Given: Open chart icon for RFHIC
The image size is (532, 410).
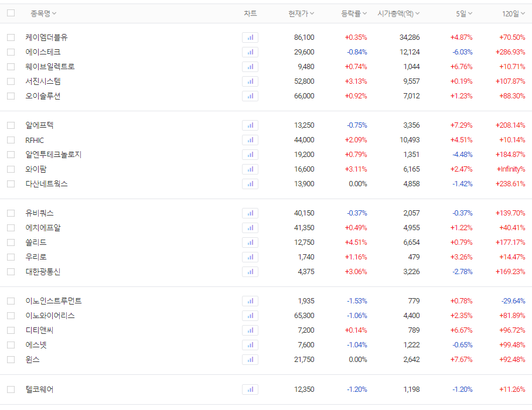Looking at the screenshot, I should coord(250,140).
